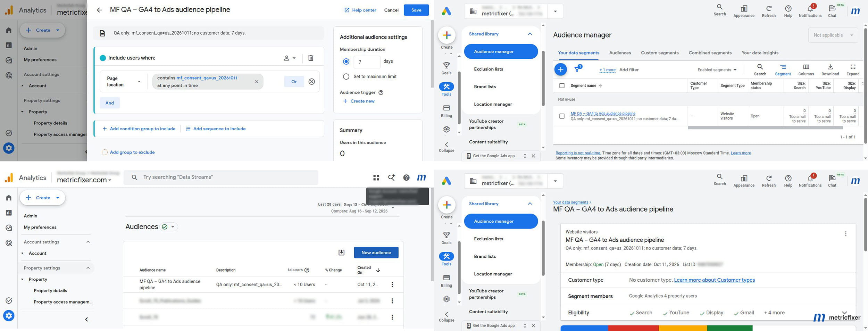Open Admin gear in the GA4 Audiences list page's sidebar
The width and height of the screenshot is (868, 331).
click(9, 315)
